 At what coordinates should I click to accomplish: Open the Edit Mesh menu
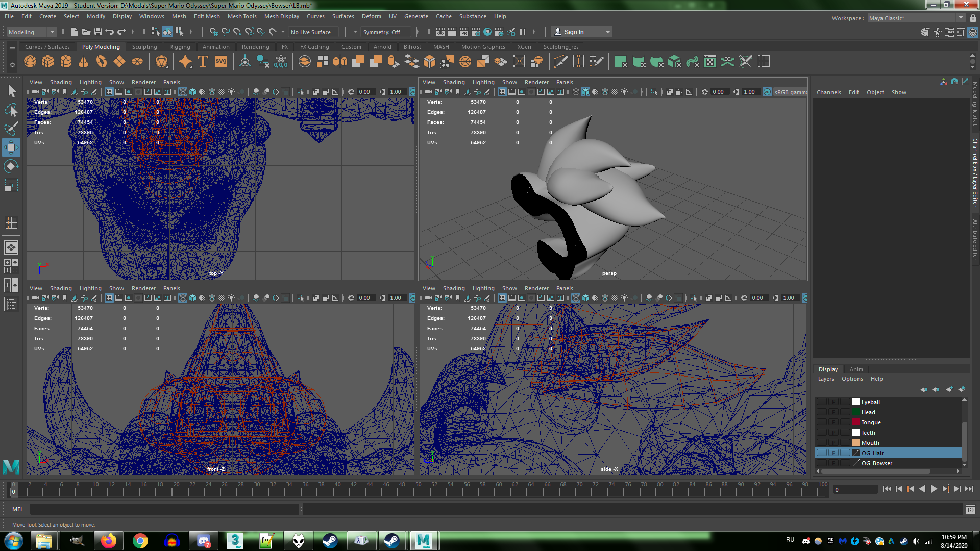click(207, 16)
